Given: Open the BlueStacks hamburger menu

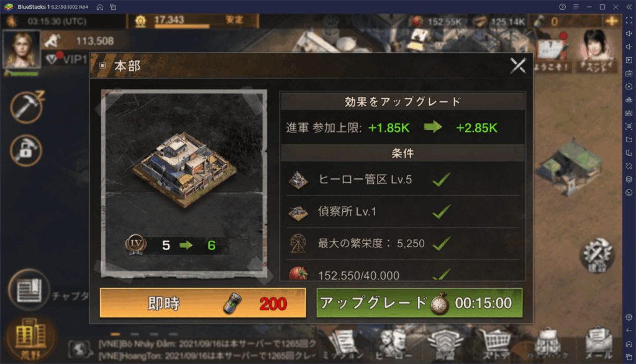Looking at the screenshot, I should pyautogui.click(x=576, y=7).
